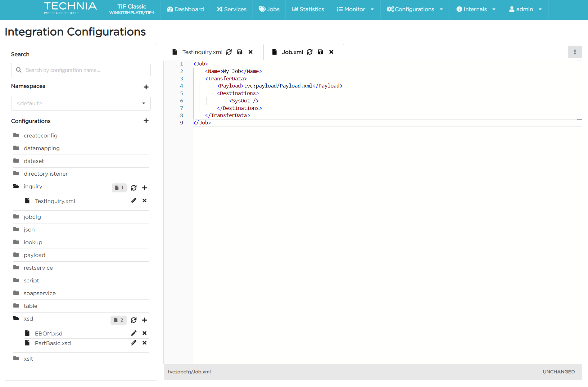Save the TestInquiry.xml tab
The width and height of the screenshot is (588, 387).
[x=240, y=52]
